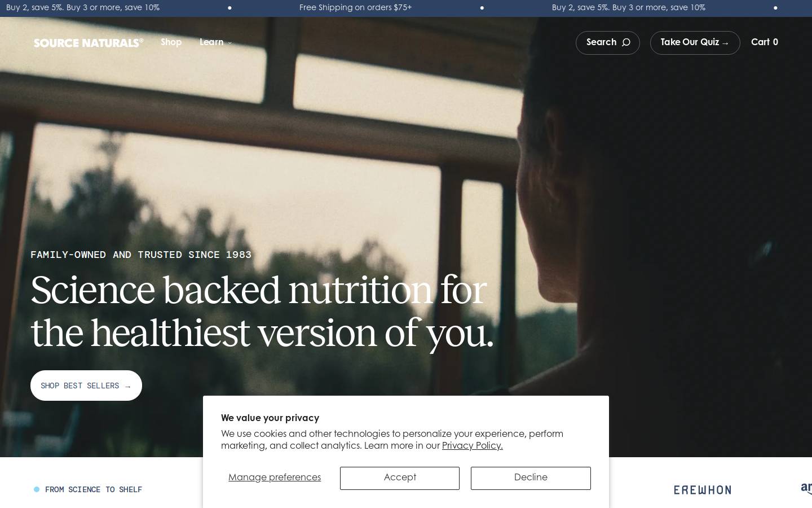Click the Source Naturals logo
The width and height of the screenshot is (812, 508).
pyautogui.click(x=89, y=43)
